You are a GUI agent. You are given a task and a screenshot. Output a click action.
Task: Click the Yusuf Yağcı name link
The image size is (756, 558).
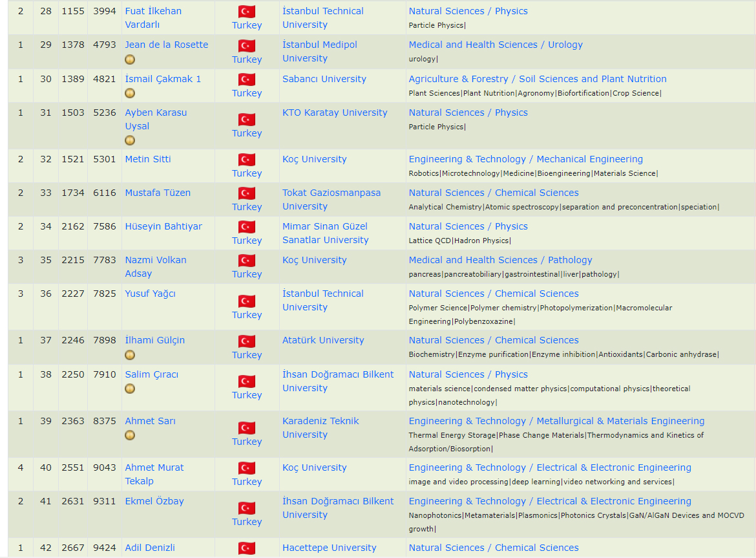(150, 294)
